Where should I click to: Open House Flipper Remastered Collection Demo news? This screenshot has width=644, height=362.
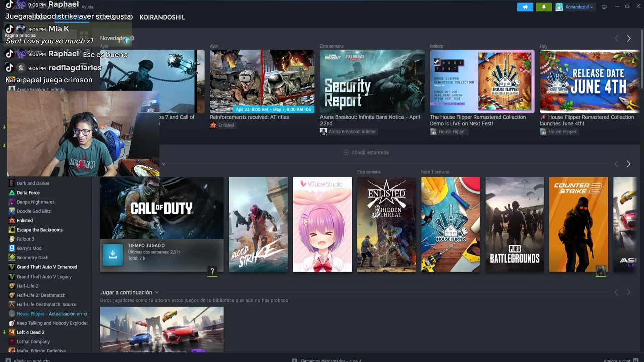coord(482,81)
